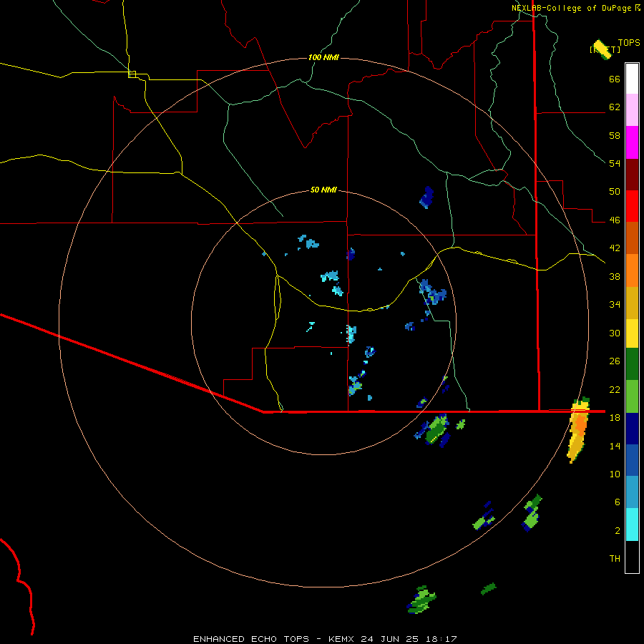Click the "66" legend value

(x=615, y=79)
